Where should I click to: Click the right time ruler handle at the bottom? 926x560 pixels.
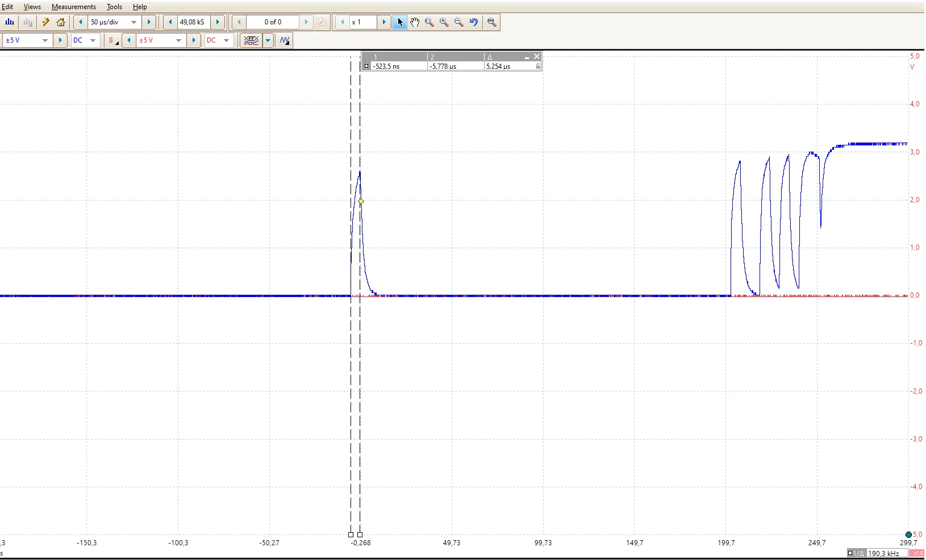coord(360,534)
